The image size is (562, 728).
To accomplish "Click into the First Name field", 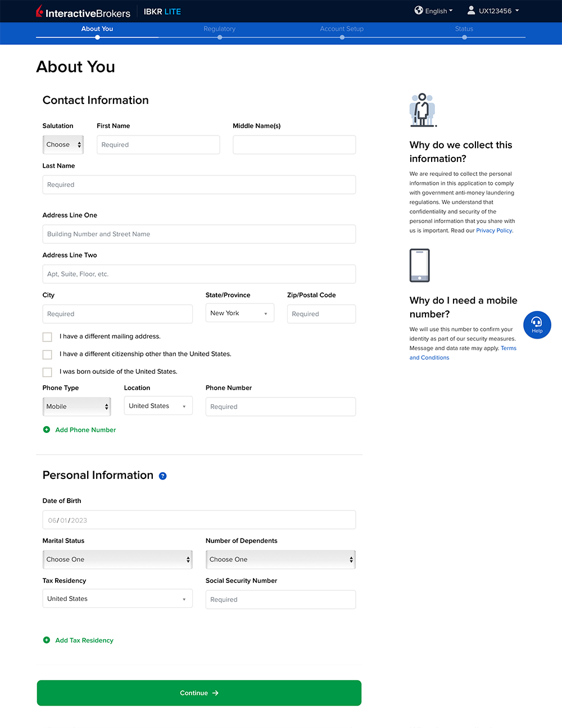I will 158,144.
